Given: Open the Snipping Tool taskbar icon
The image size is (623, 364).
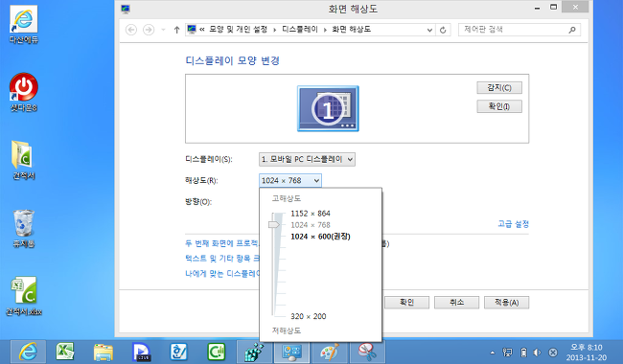Looking at the screenshot, I should point(367,352).
